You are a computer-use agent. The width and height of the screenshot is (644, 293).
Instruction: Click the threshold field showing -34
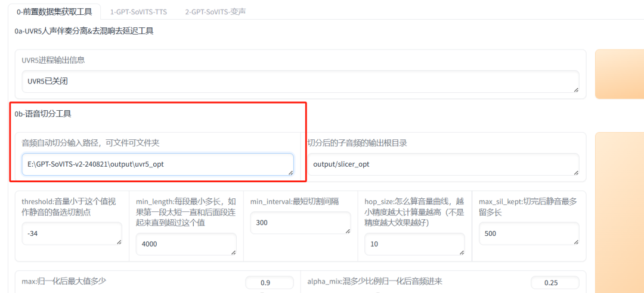tap(72, 233)
